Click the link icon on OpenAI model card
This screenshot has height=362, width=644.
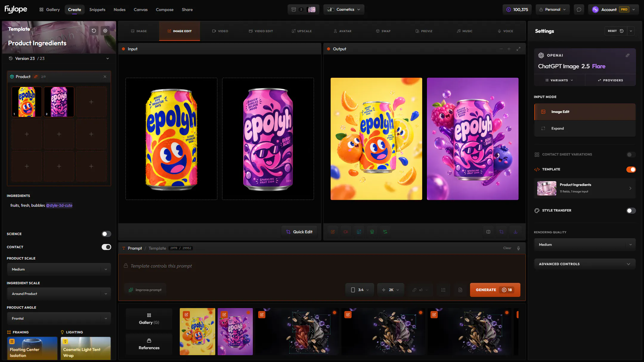pos(628,55)
